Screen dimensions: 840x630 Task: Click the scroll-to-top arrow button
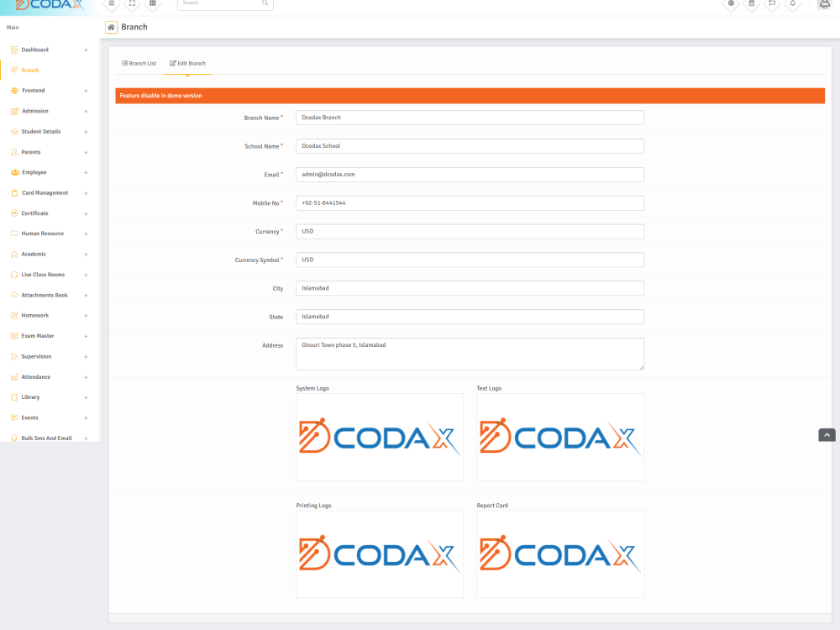tap(827, 435)
